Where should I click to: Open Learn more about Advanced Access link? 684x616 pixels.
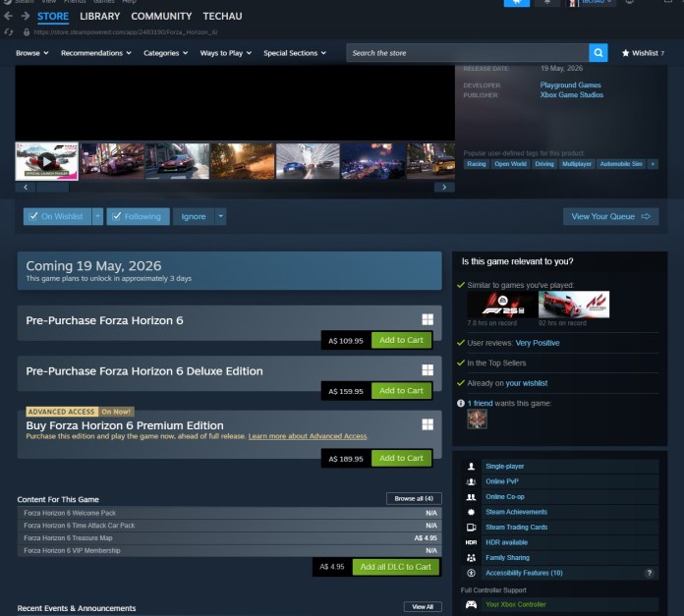tap(308, 436)
